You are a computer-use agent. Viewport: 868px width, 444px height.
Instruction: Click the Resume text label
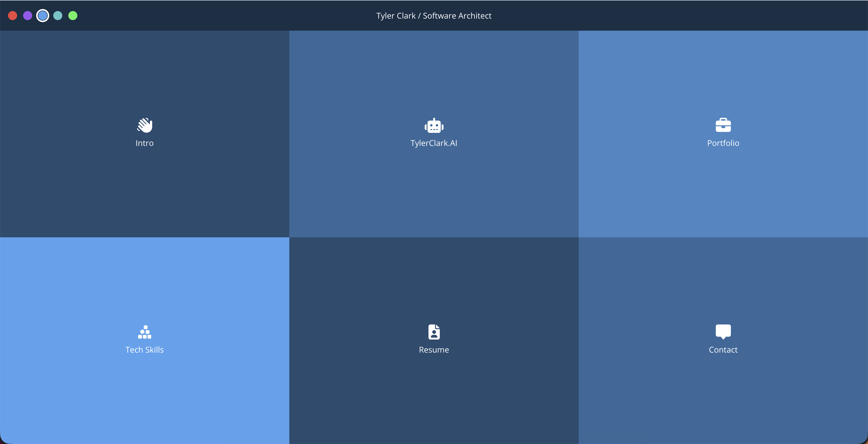434,350
